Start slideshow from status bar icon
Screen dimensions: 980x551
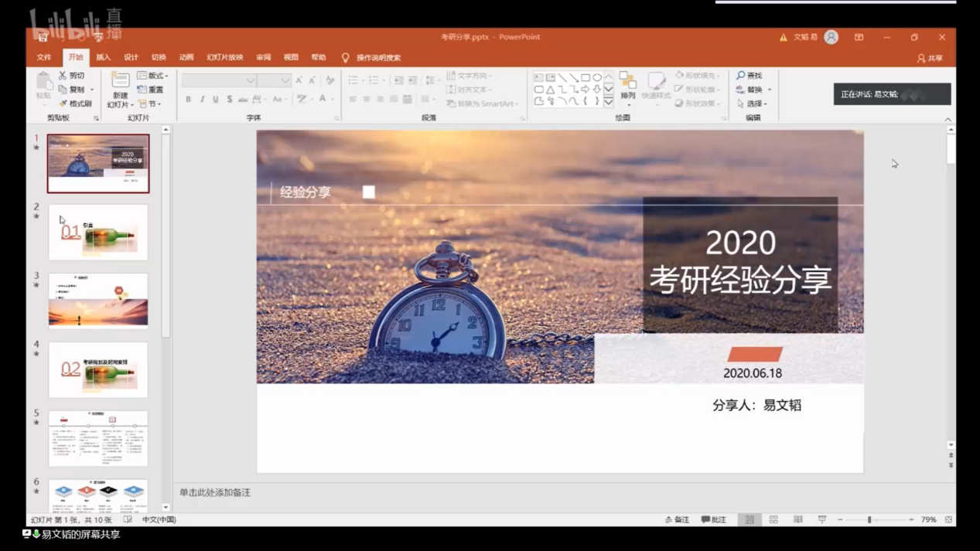[x=821, y=520]
